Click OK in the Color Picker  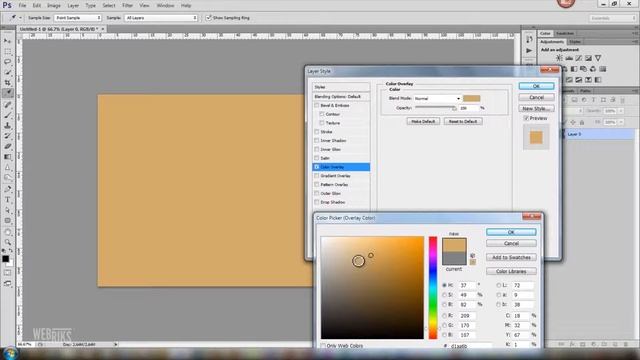511,232
